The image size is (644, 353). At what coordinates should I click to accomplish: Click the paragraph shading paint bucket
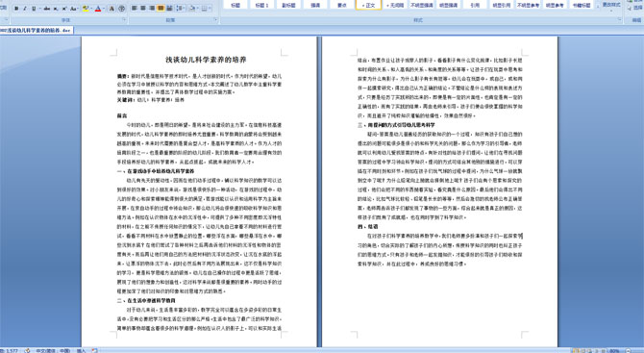(x=192, y=8)
